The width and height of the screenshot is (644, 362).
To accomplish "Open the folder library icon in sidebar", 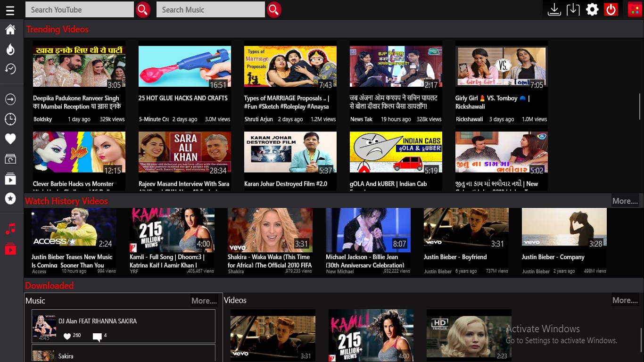I will point(10,159).
